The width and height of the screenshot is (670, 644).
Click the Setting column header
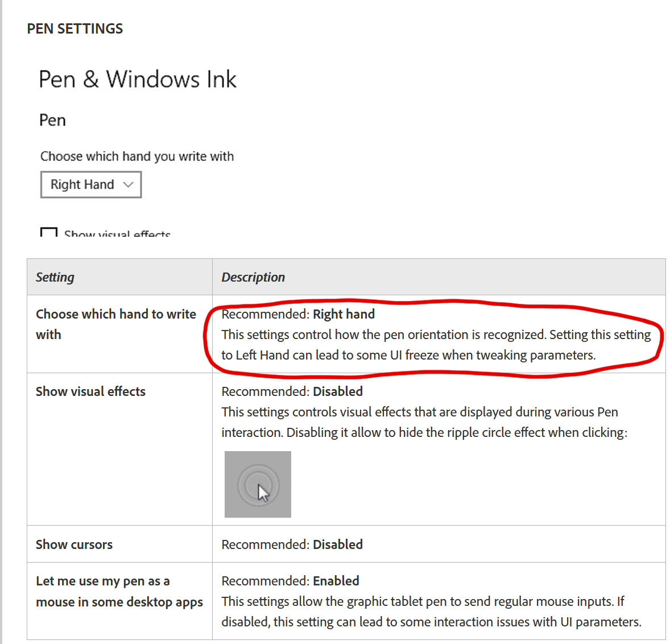[x=55, y=277]
